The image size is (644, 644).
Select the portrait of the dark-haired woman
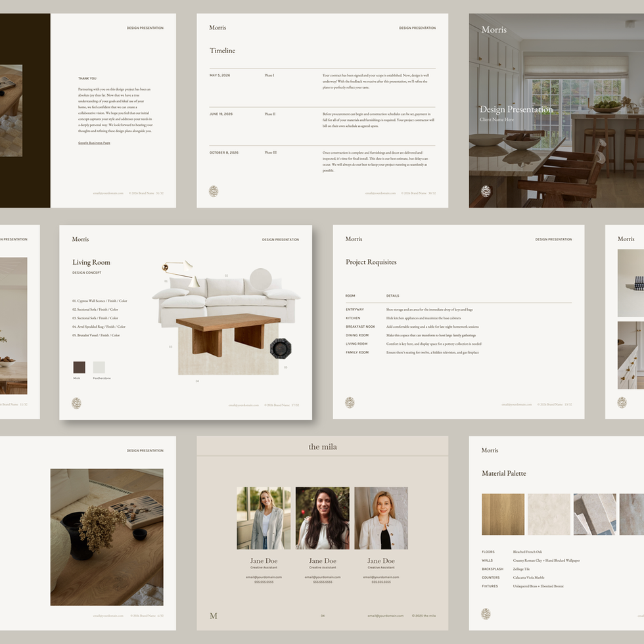pos(323,518)
